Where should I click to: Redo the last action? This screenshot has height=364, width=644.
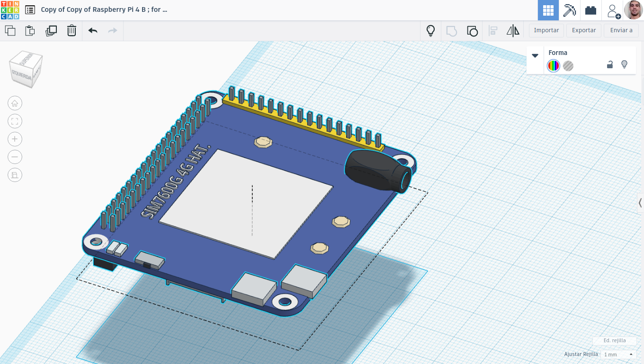pos(113,31)
